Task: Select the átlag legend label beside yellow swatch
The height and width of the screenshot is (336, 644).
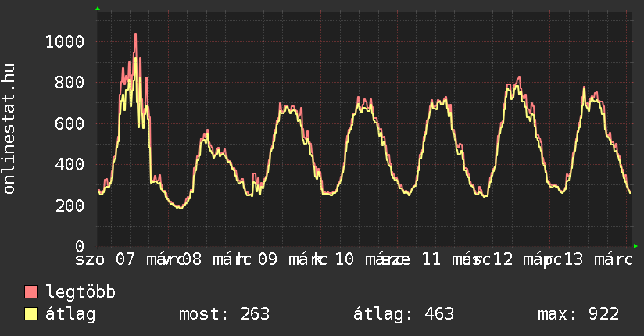Action: [x=70, y=314]
